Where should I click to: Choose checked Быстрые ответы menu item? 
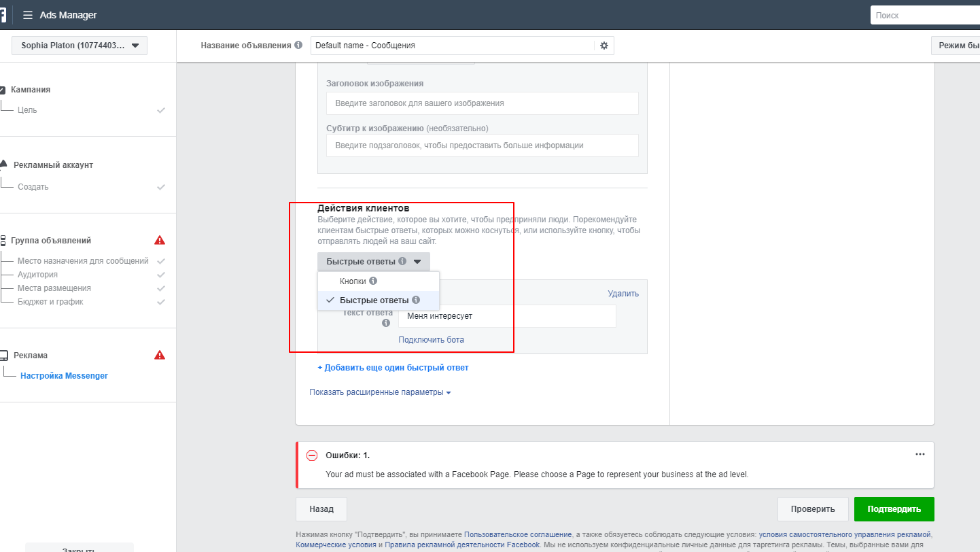(x=374, y=300)
